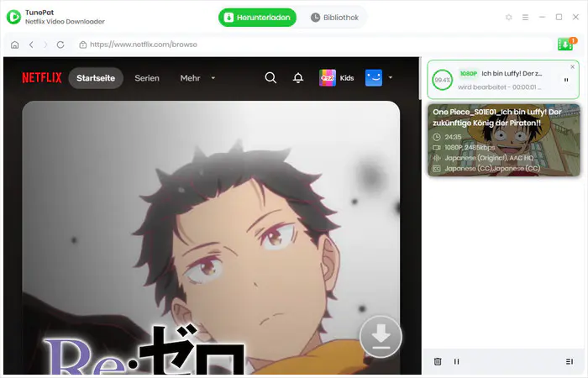Click 'Japanese (CC),Japanese (CC)' subtitle line

(492, 169)
